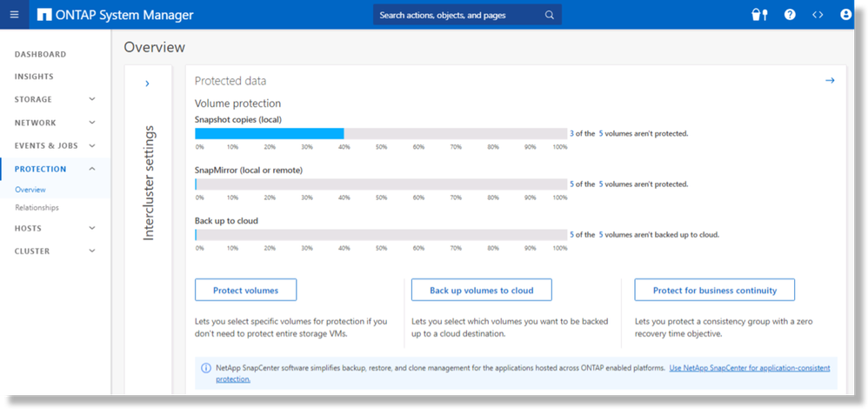Expand the Network menu section
The height and width of the screenshot is (409, 868).
point(92,123)
